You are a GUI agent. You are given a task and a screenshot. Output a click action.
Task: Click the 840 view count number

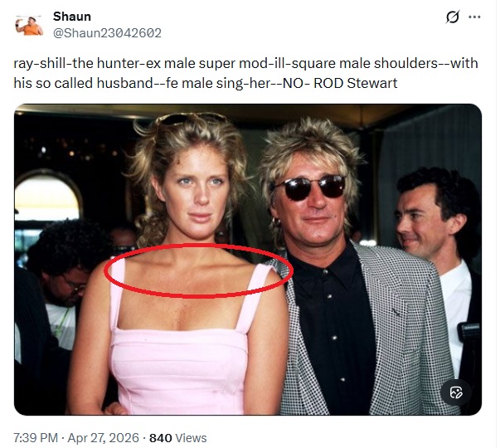[x=161, y=438]
